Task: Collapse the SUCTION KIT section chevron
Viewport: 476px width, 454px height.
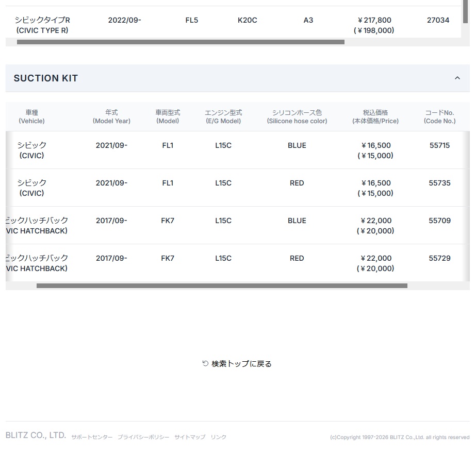Action: click(457, 78)
